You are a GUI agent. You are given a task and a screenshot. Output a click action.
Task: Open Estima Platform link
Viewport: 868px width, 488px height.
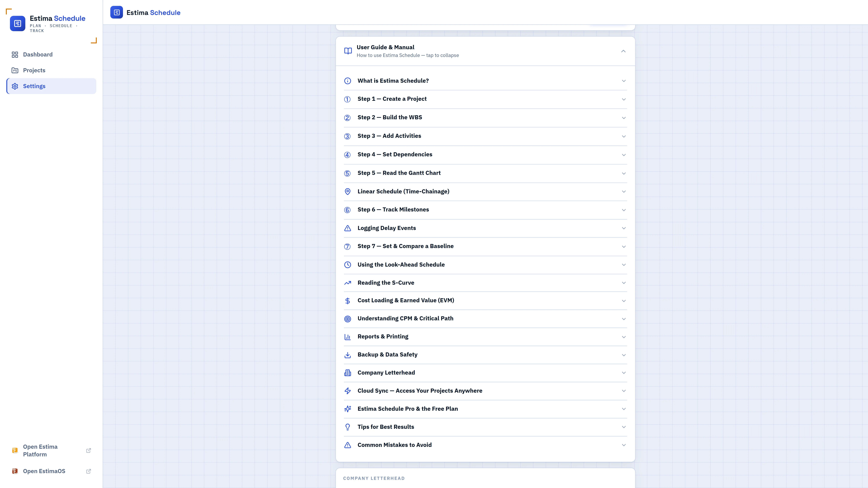[51, 450]
